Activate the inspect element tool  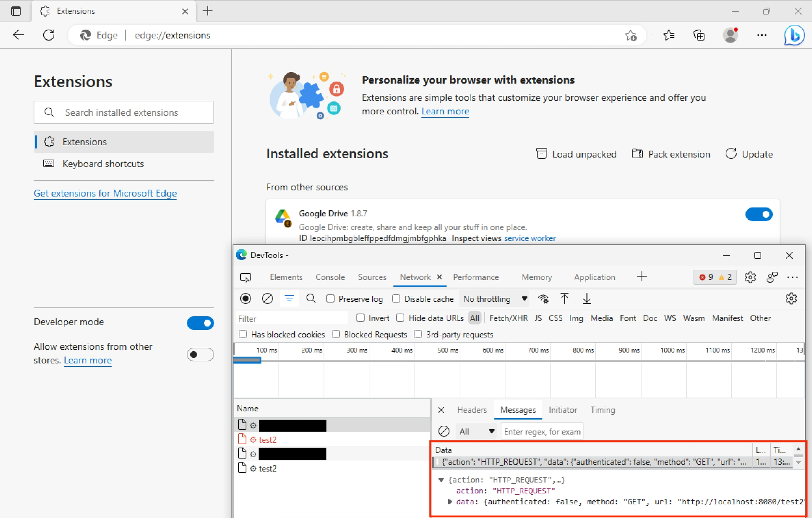(246, 277)
